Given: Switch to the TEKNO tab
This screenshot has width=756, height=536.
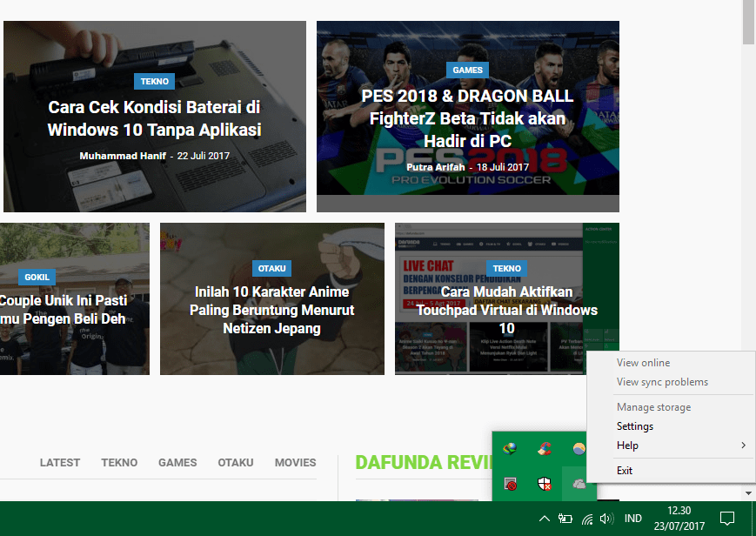Looking at the screenshot, I should [x=119, y=463].
